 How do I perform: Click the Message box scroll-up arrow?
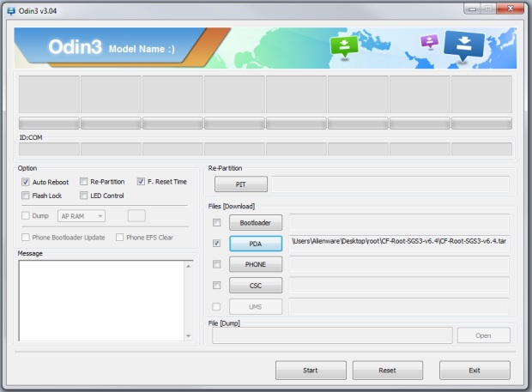pyautogui.click(x=189, y=266)
